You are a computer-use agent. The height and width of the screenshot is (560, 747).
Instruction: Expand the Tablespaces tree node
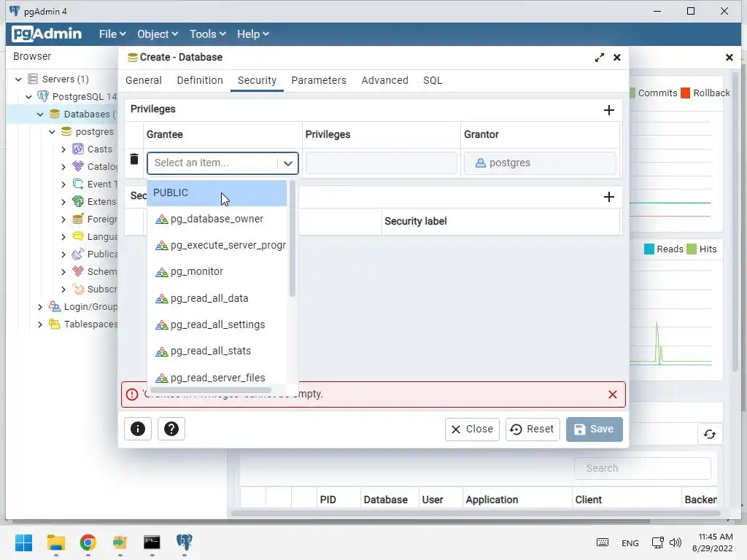point(40,324)
